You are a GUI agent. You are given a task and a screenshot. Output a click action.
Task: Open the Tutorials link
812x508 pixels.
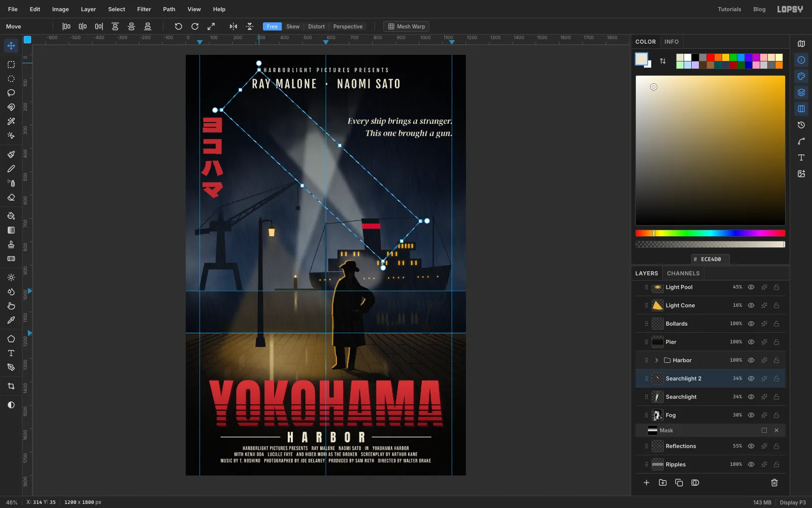[729, 9]
